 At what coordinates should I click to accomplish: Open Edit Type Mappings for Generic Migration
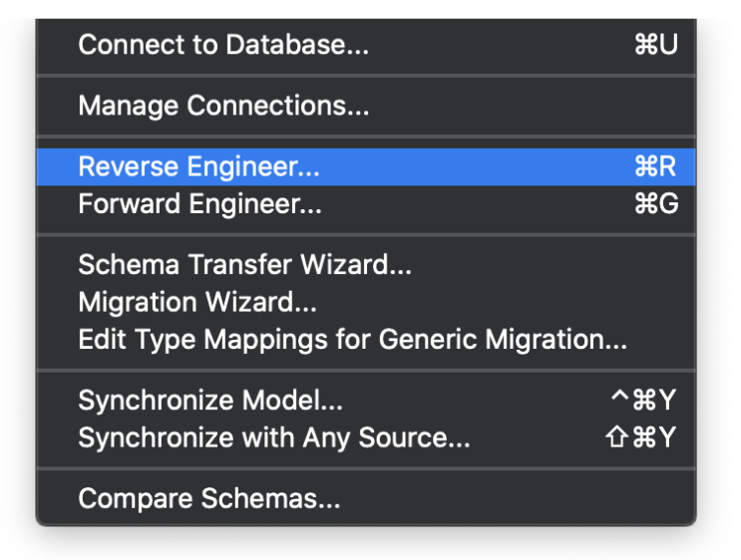click(352, 339)
